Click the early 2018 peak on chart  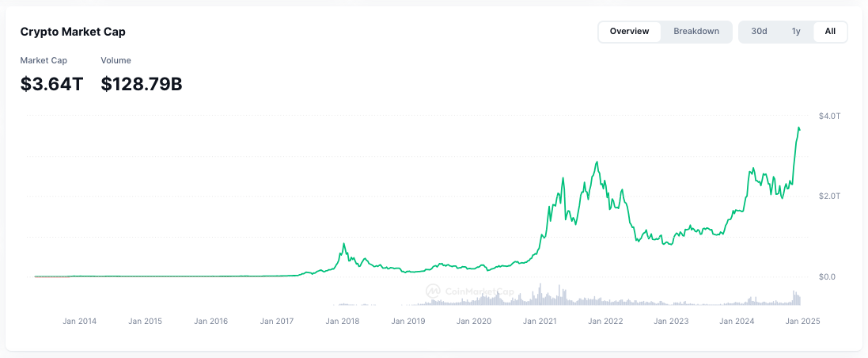(x=343, y=244)
